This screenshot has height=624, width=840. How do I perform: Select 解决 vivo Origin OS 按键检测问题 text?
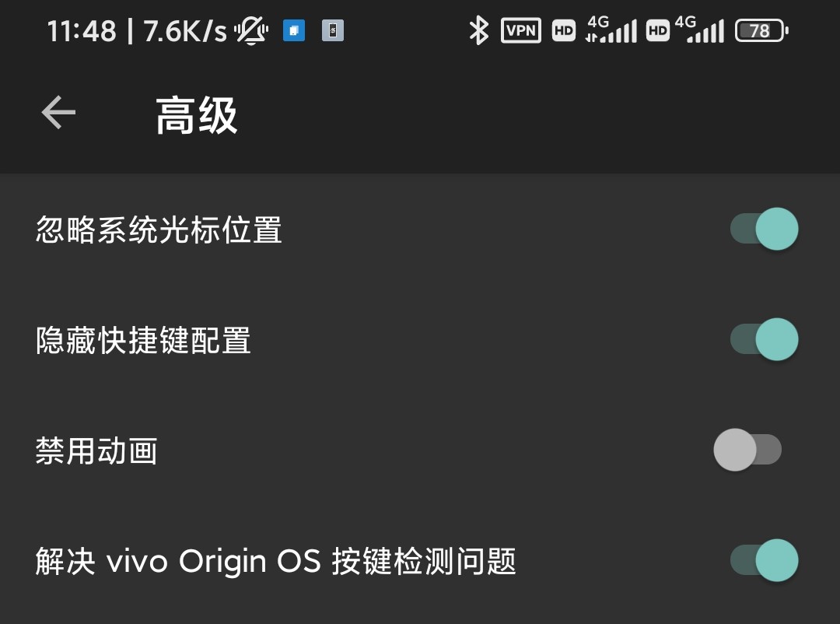point(276,561)
